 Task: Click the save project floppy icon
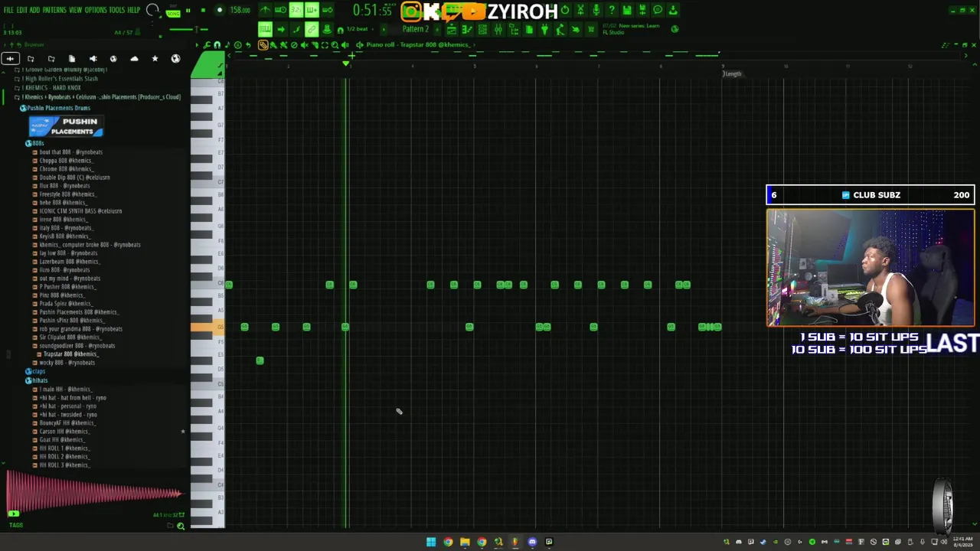click(627, 10)
